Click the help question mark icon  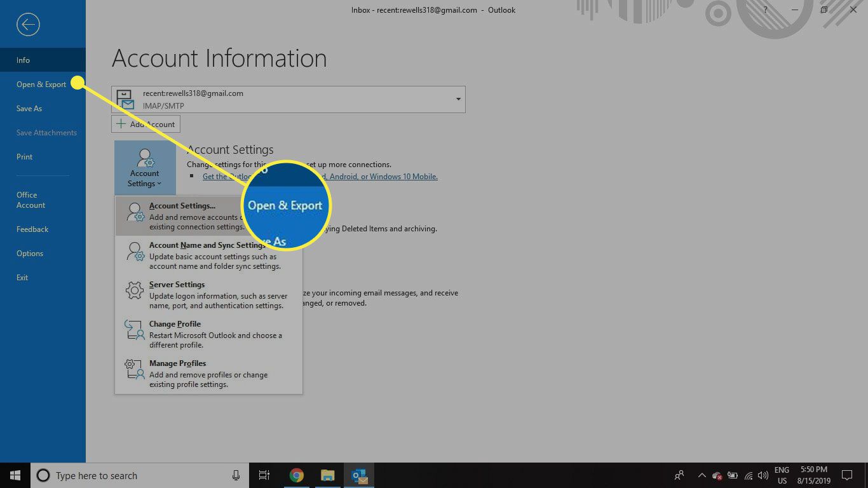pos(766,10)
